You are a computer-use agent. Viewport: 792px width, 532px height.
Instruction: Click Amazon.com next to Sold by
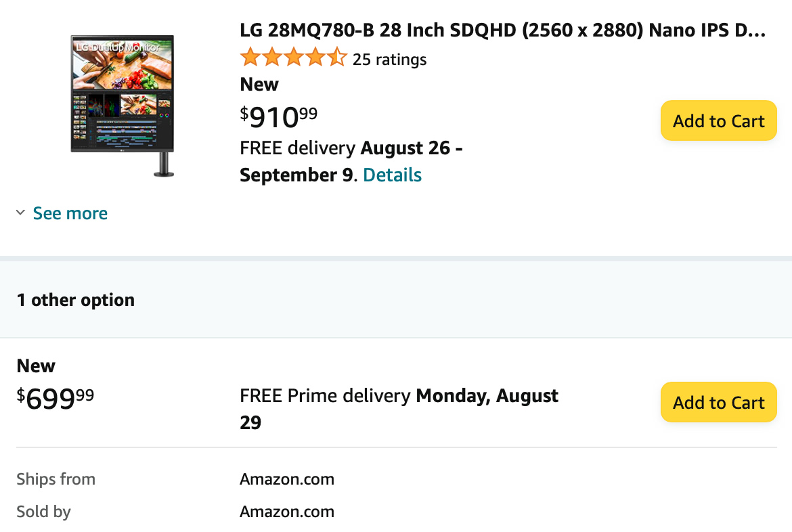pyautogui.click(x=287, y=511)
